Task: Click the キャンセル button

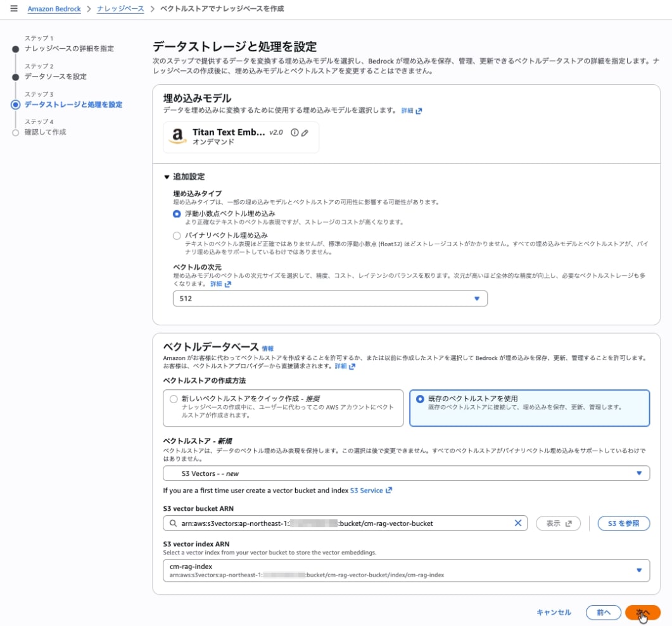Action: point(554,612)
